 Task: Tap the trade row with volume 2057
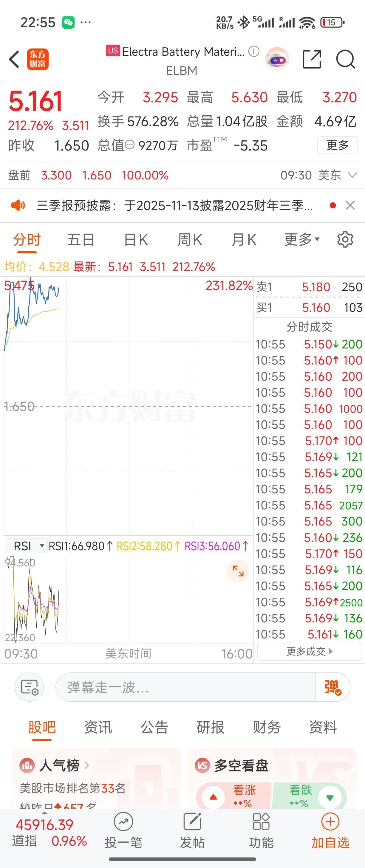309,505
